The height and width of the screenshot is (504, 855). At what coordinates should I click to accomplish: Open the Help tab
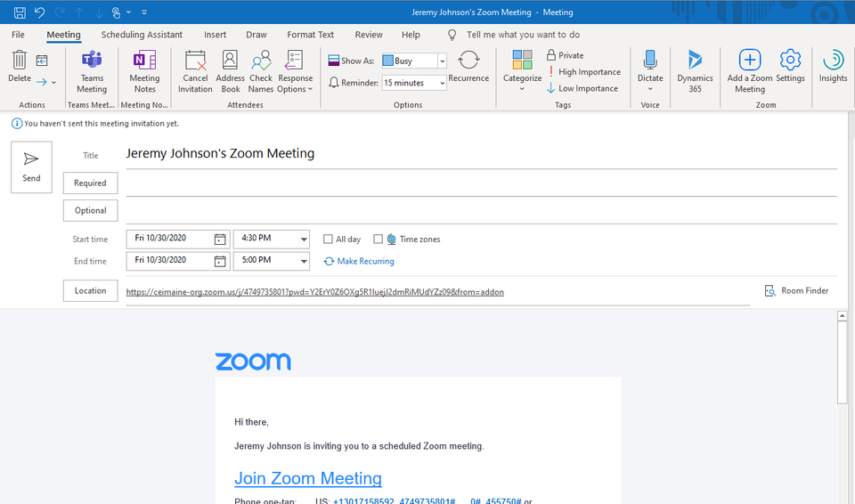[411, 35]
